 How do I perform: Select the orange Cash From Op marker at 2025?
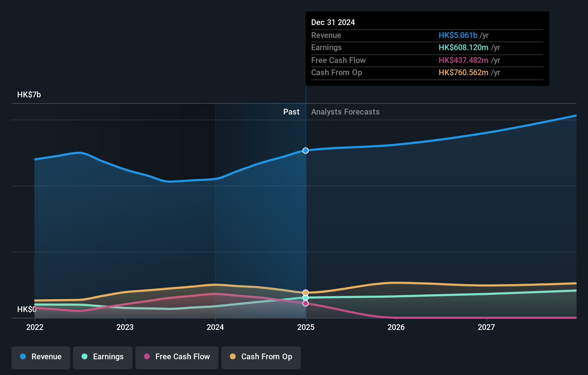(x=305, y=293)
